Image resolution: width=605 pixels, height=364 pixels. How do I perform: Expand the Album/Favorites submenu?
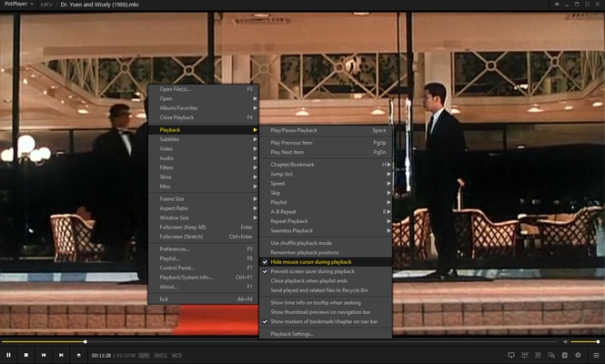point(204,108)
